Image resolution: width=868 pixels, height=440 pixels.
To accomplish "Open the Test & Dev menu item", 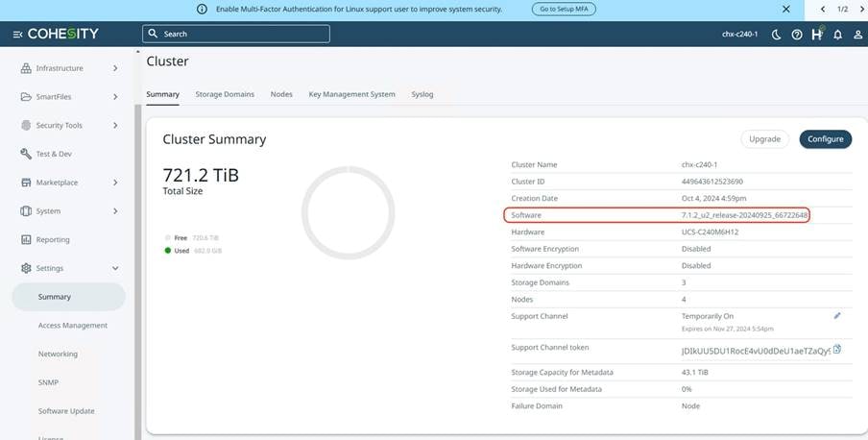I will tap(54, 154).
